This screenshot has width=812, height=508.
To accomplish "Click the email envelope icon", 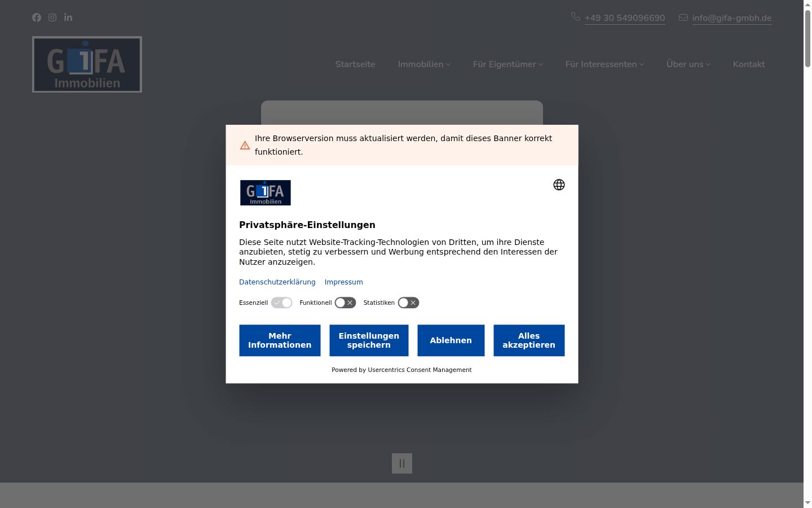I will 683,17.
